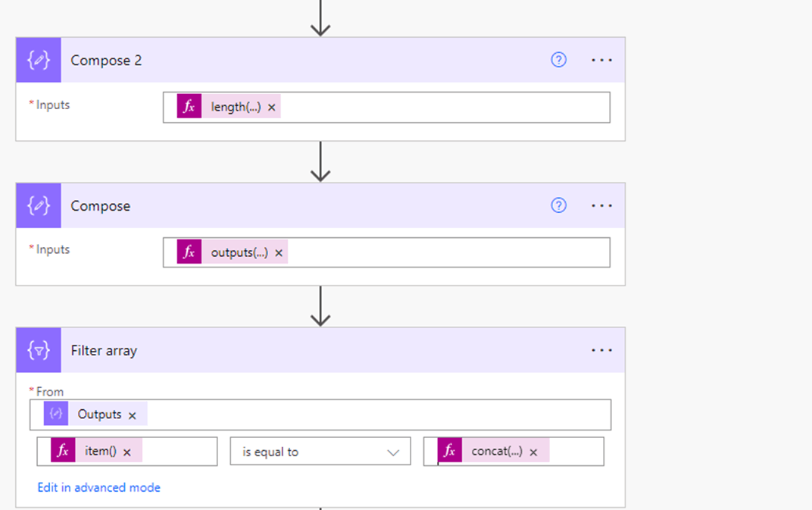Open the Filter array ellipsis menu
Viewport: 812px width, 510px height.
601,350
